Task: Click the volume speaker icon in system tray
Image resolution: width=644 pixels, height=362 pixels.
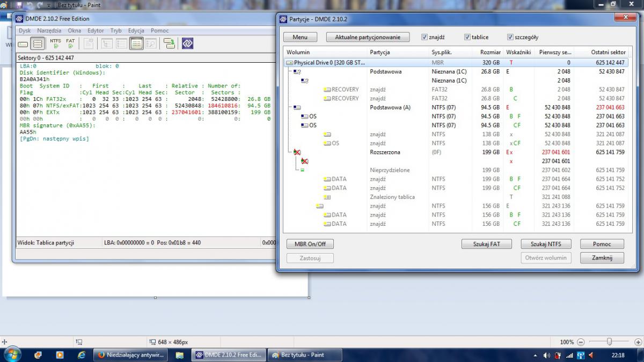Action: (547, 355)
